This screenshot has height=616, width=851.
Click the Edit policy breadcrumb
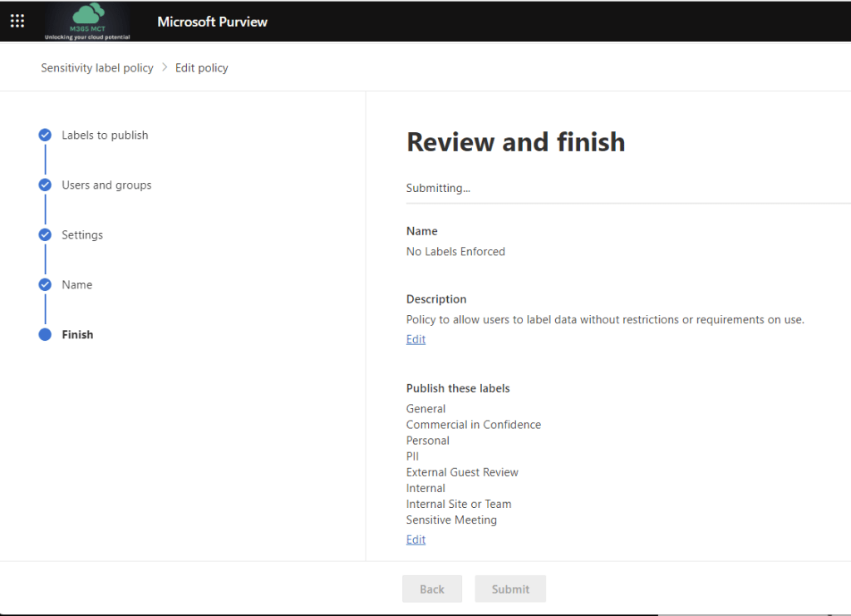[201, 68]
